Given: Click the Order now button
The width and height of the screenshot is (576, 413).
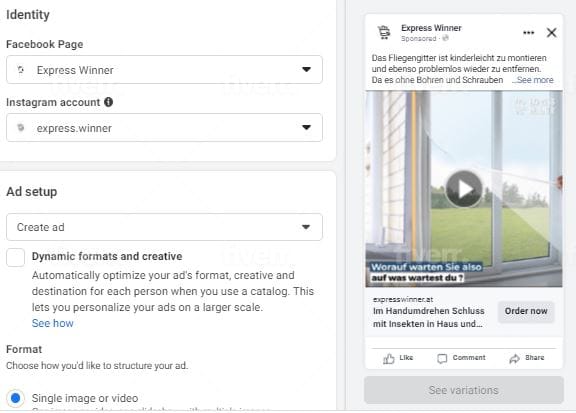Looking at the screenshot, I should click(x=526, y=311).
